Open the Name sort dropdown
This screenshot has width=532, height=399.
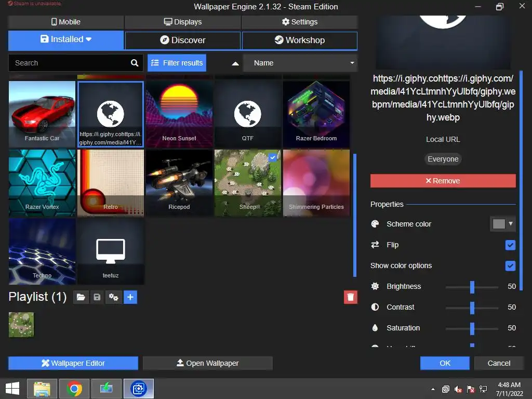point(300,63)
